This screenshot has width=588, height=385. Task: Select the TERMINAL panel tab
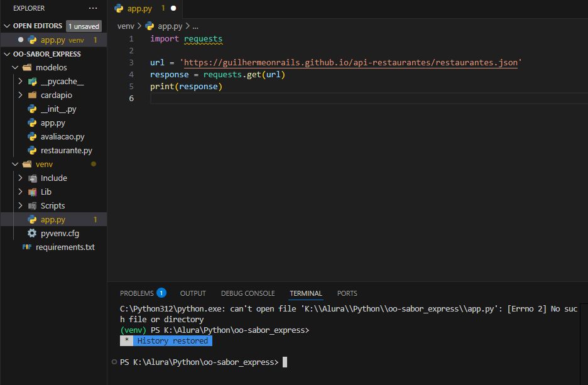(x=306, y=293)
